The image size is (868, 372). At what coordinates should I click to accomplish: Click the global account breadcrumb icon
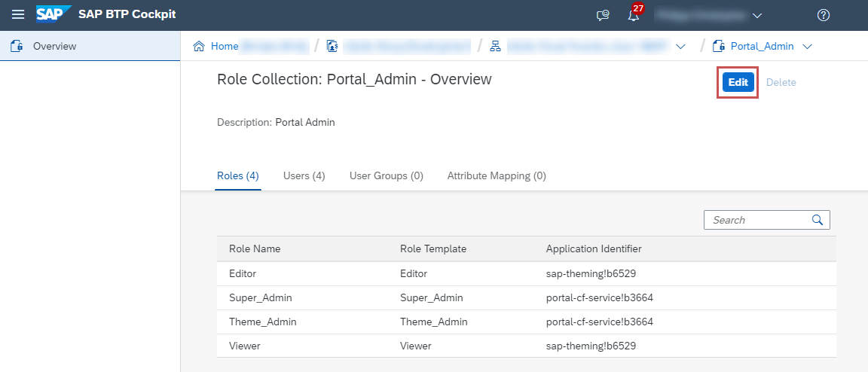[x=332, y=46]
